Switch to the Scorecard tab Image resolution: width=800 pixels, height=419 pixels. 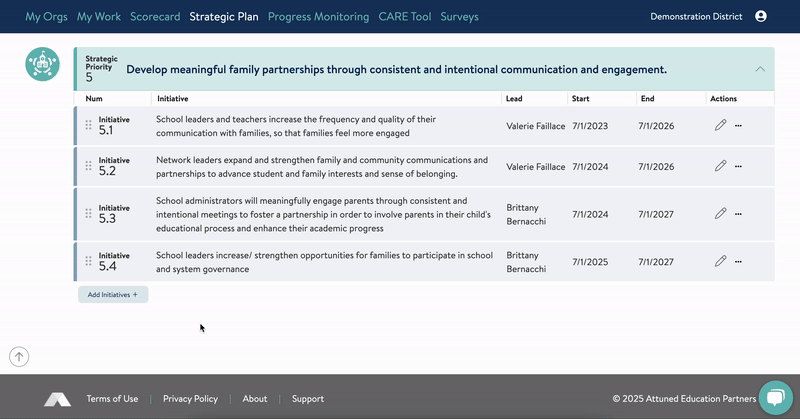click(155, 17)
